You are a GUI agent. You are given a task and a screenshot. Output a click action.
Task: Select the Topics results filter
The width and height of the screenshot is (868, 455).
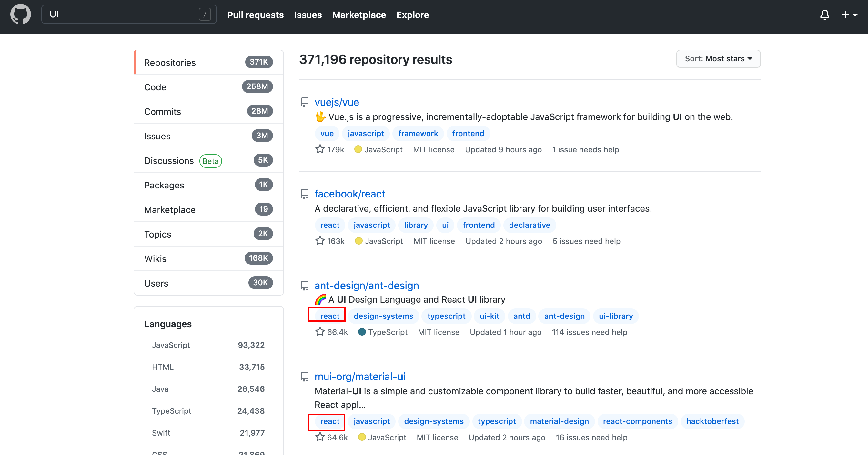208,234
